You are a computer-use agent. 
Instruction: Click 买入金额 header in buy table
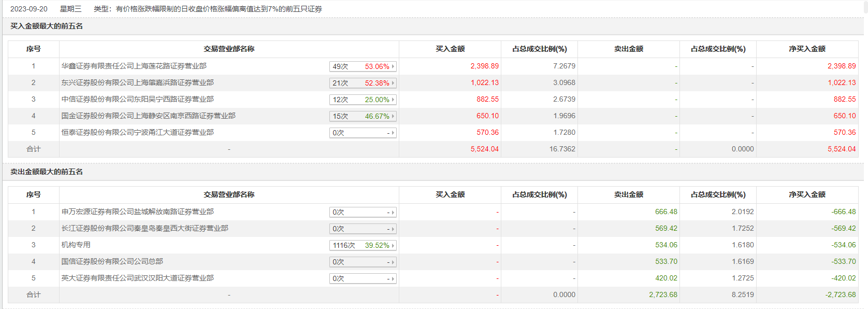click(450, 49)
